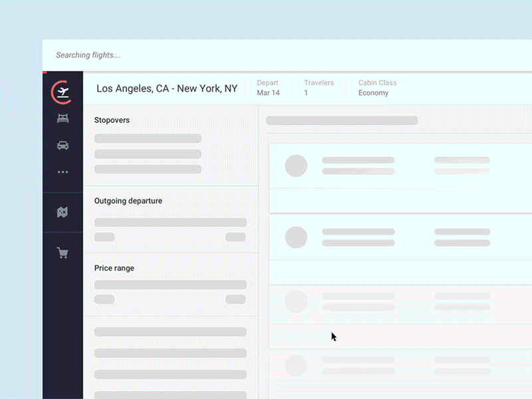Select the Car rentals icon in sidebar
The height and width of the screenshot is (399, 532).
(x=63, y=145)
